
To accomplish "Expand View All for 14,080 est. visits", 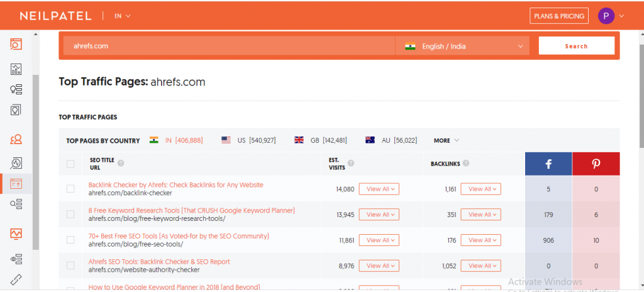I will (379, 189).
